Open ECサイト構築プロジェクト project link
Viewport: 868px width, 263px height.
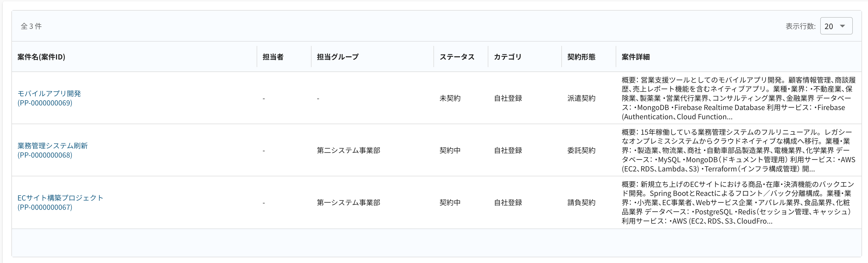coord(60,202)
